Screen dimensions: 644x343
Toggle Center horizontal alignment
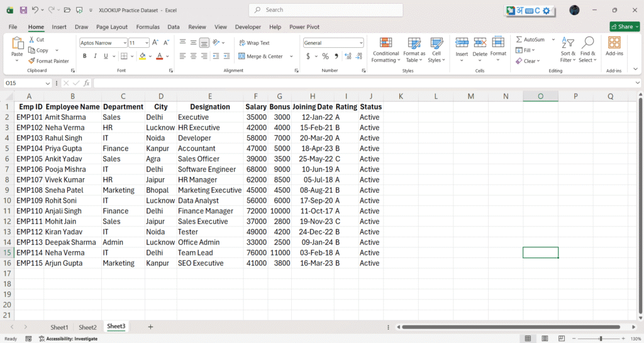[x=194, y=56]
